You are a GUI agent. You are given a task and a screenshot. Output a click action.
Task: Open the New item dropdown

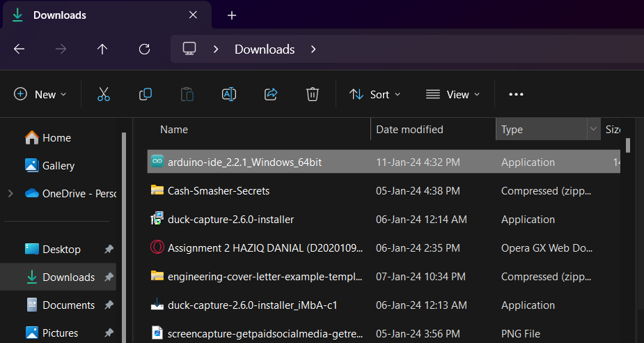pyautogui.click(x=40, y=94)
